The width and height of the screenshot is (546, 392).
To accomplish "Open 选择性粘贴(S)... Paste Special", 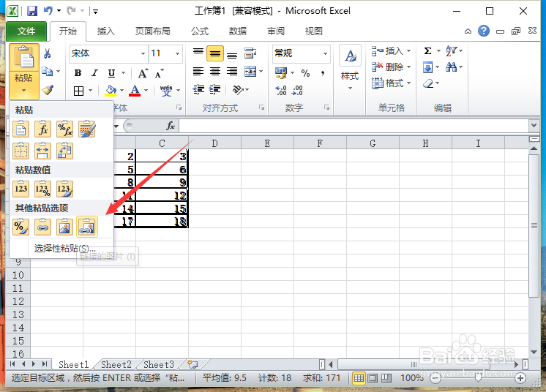I will click(x=64, y=249).
